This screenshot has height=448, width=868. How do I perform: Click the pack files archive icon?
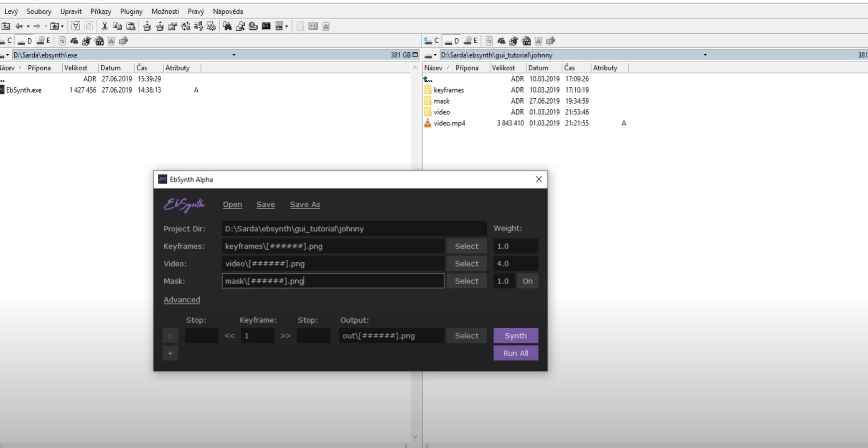(147, 26)
